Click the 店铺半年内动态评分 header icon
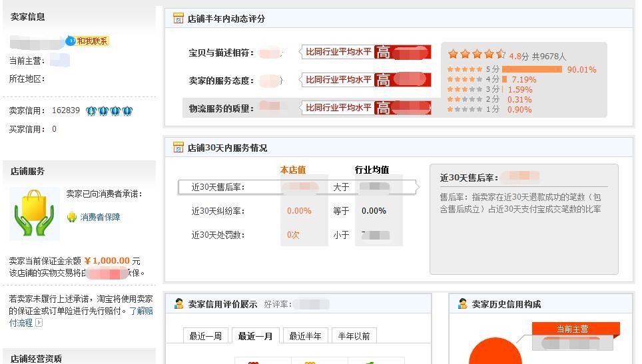Screen dimensions: 642x364 tap(178, 19)
